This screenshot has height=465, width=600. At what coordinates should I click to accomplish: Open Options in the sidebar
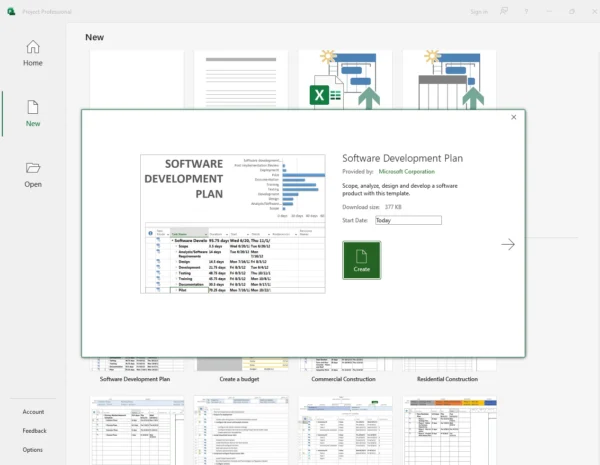(33, 449)
